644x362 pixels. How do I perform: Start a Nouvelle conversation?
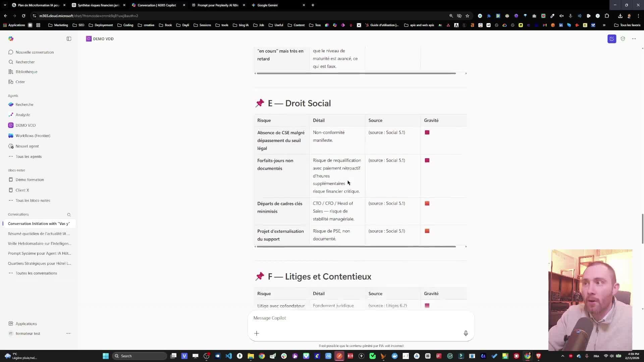coord(35,52)
